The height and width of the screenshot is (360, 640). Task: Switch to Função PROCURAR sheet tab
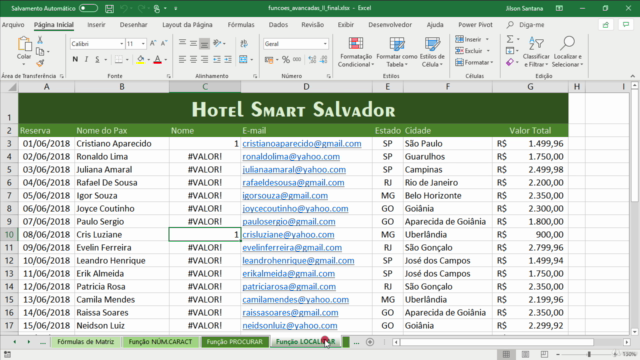(235, 342)
